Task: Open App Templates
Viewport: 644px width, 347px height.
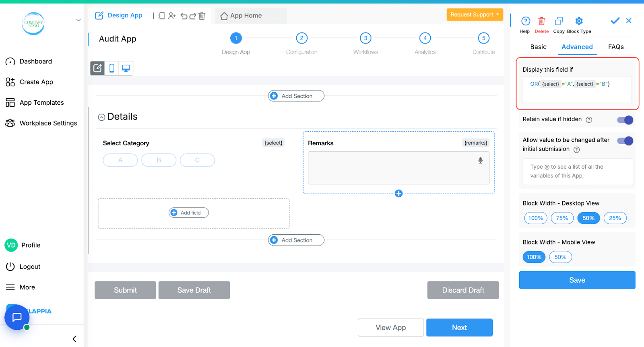Action: pyautogui.click(x=35, y=102)
